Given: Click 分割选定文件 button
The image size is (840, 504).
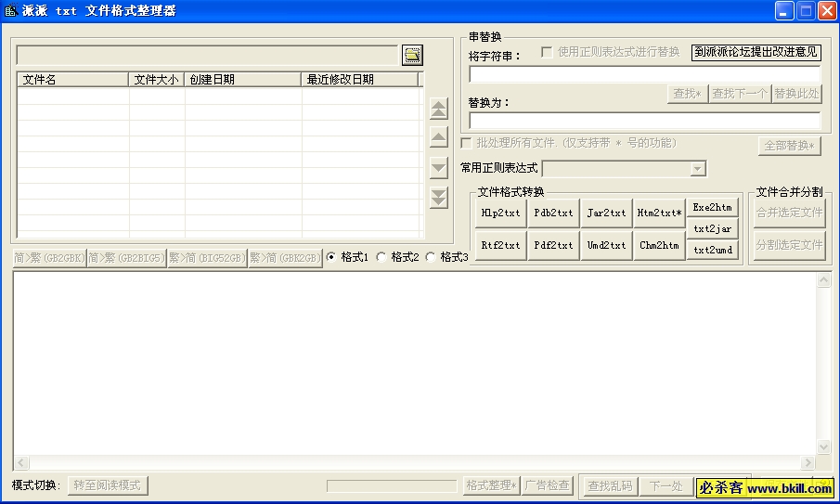Looking at the screenshot, I should pyautogui.click(x=790, y=245).
